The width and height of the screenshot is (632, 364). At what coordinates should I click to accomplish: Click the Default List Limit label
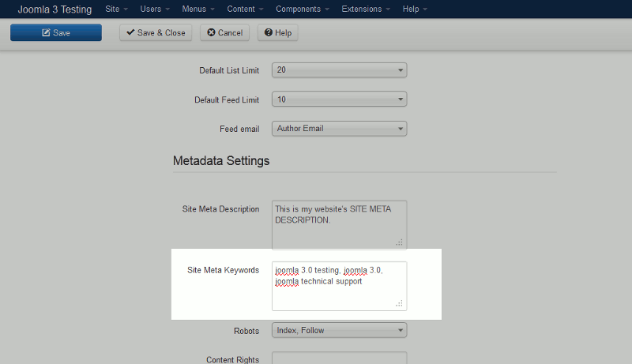click(229, 70)
